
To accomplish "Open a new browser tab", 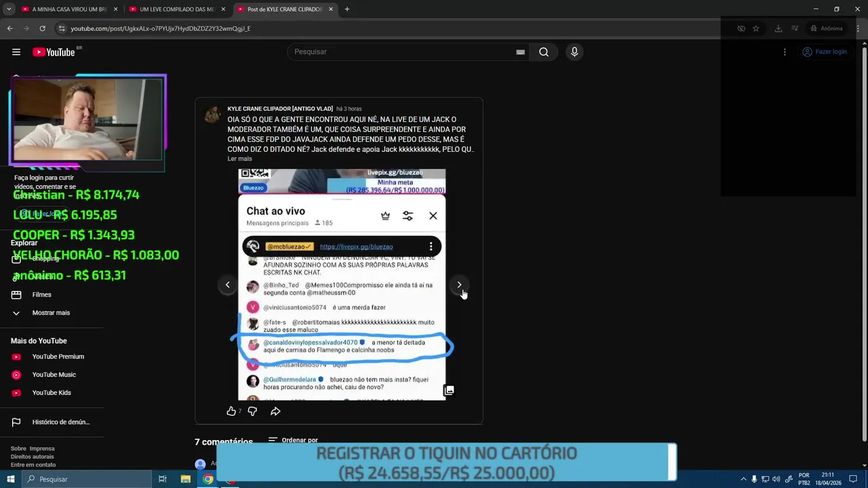I will [x=347, y=9].
